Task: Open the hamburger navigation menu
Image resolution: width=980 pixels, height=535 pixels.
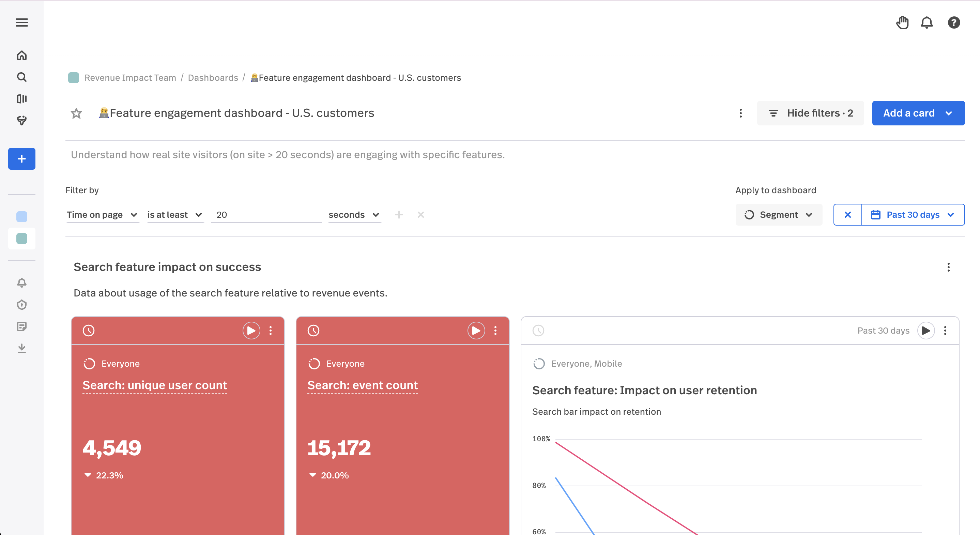Action: (22, 22)
